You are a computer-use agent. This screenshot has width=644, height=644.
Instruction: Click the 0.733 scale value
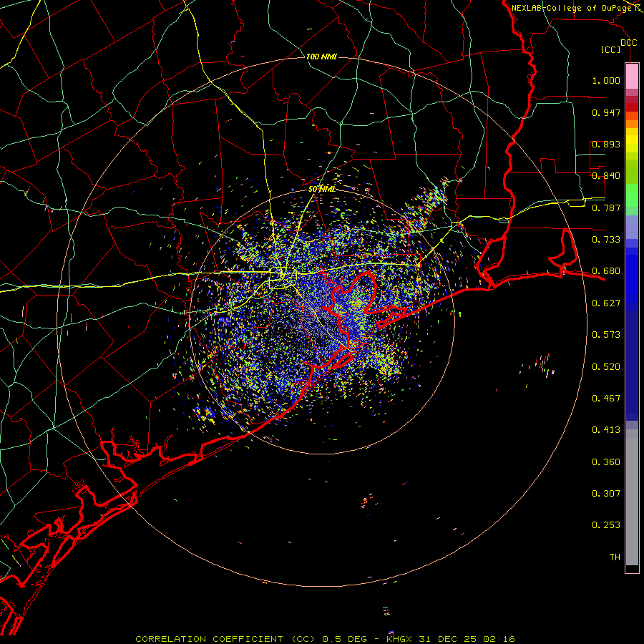tap(606, 240)
